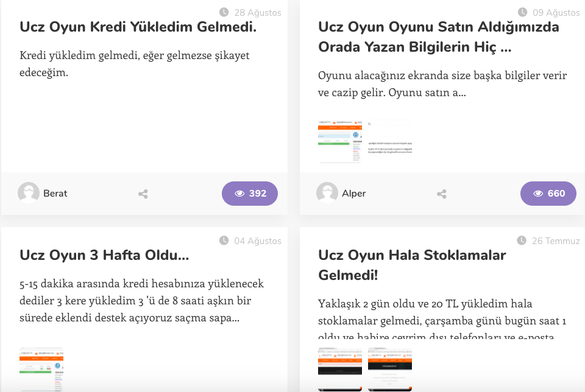The image size is (585, 392).
Task: Click the clock icon beside 28 Ağustos
Action: tap(224, 12)
